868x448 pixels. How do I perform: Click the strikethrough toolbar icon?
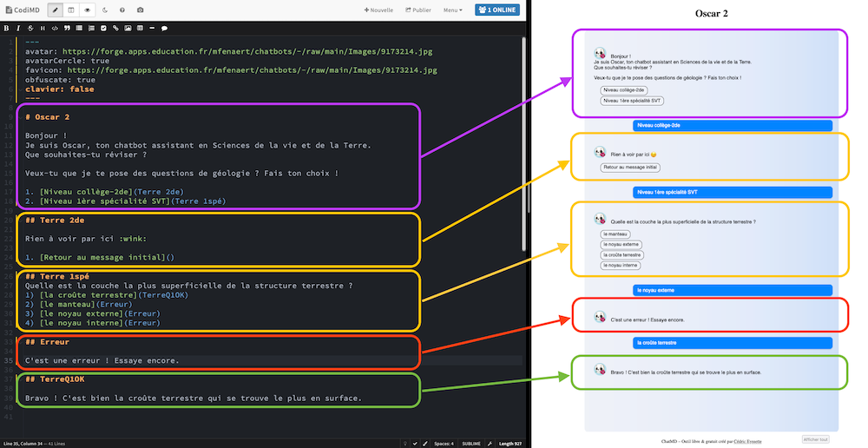pos(30,28)
